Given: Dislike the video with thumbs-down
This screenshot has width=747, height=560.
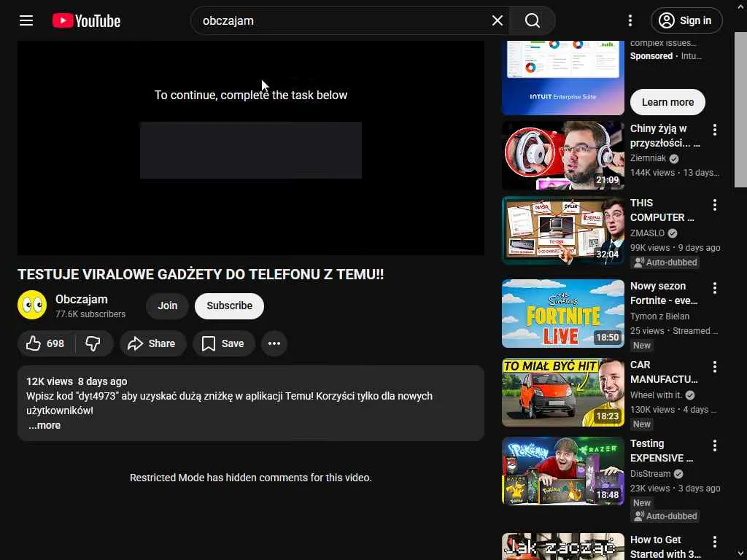Looking at the screenshot, I should pos(93,343).
